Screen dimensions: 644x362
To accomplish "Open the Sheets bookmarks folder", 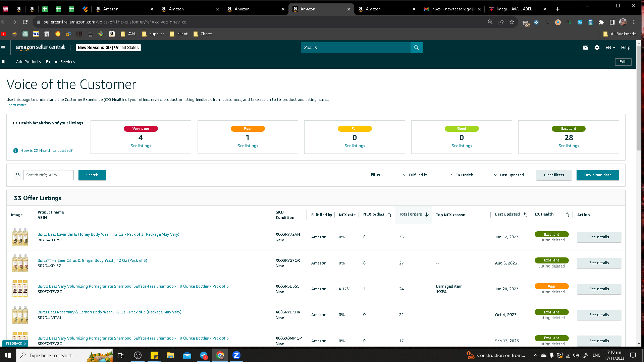I will pyautogui.click(x=203, y=34).
